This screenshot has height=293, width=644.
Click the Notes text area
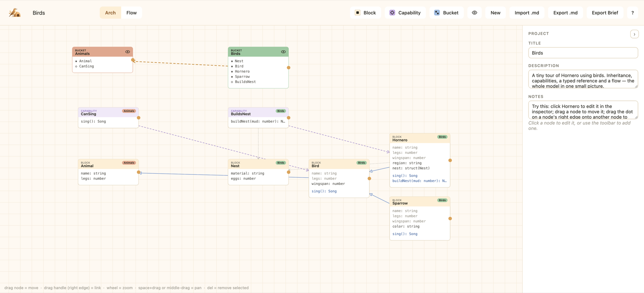[x=583, y=110]
